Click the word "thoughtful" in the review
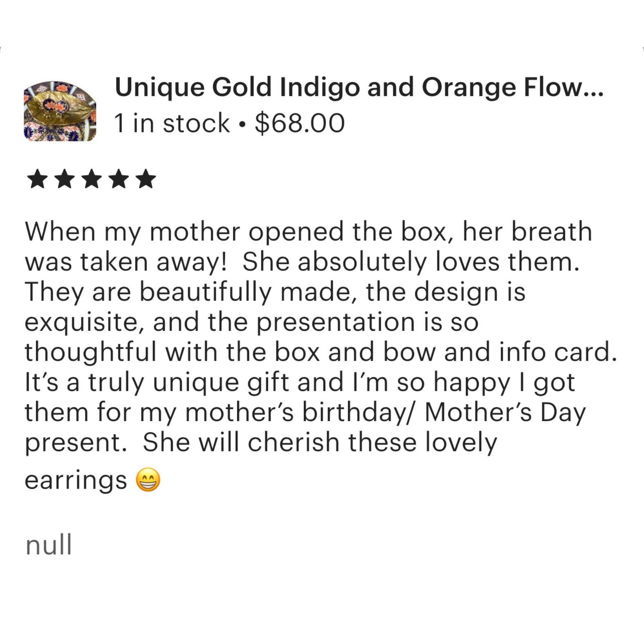The height and width of the screenshot is (644, 644). (91, 352)
